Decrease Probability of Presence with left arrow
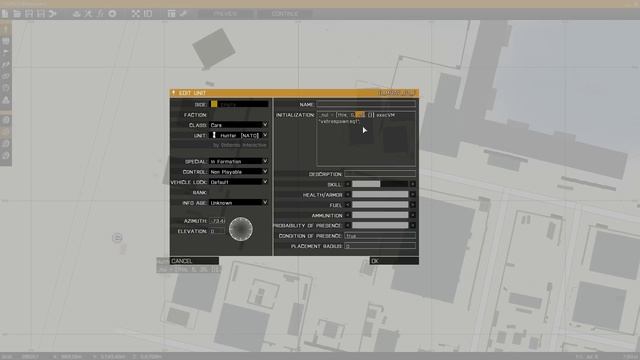640x360 pixels. click(x=348, y=225)
